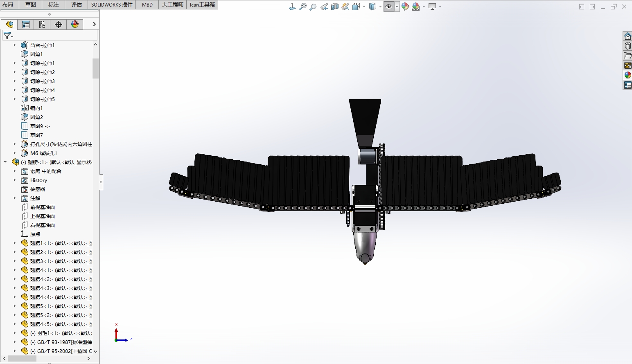The width and height of the screenshot is (632, 364).
Task: Select the Zoom to Area tool
Action: (314, 7)
